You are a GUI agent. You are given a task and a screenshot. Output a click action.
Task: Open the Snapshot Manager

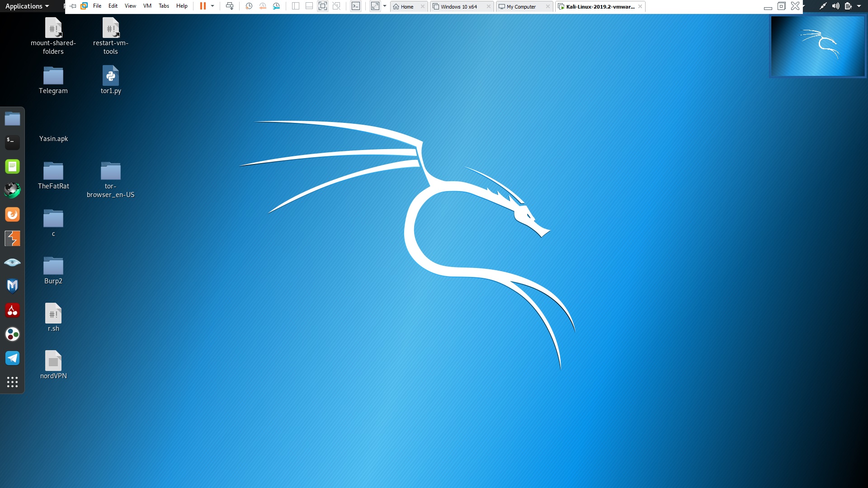pos(277,6)
